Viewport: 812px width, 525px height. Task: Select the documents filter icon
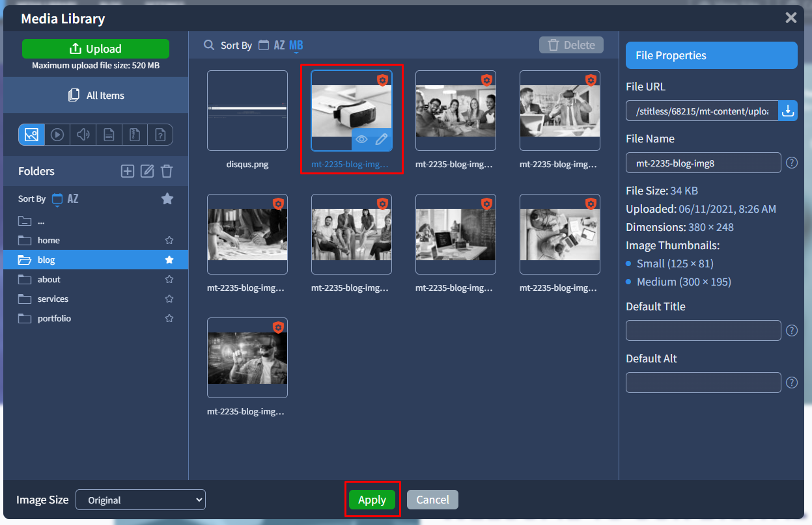point(109,135)
